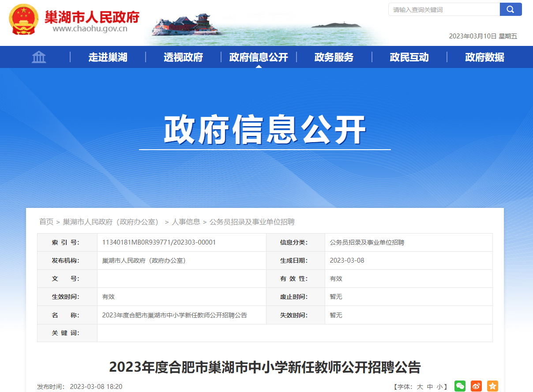Viewport: 533px width, 392px height.
Task: Click the search magnifier button
Action: [x=510, y=9]
